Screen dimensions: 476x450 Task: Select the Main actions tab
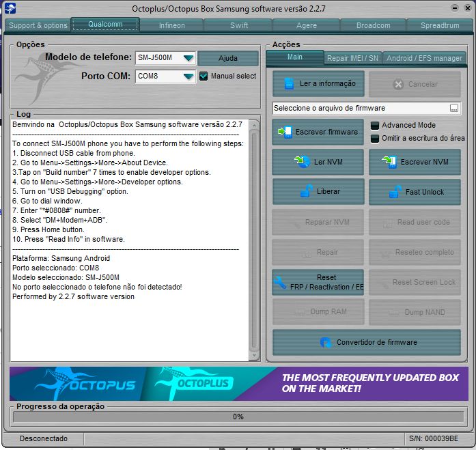point(295,57)
